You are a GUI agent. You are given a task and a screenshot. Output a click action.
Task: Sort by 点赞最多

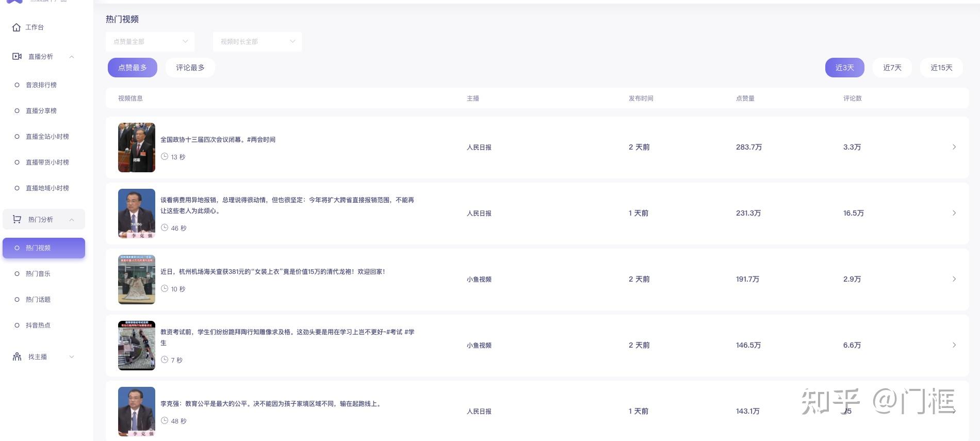(133, 68)
